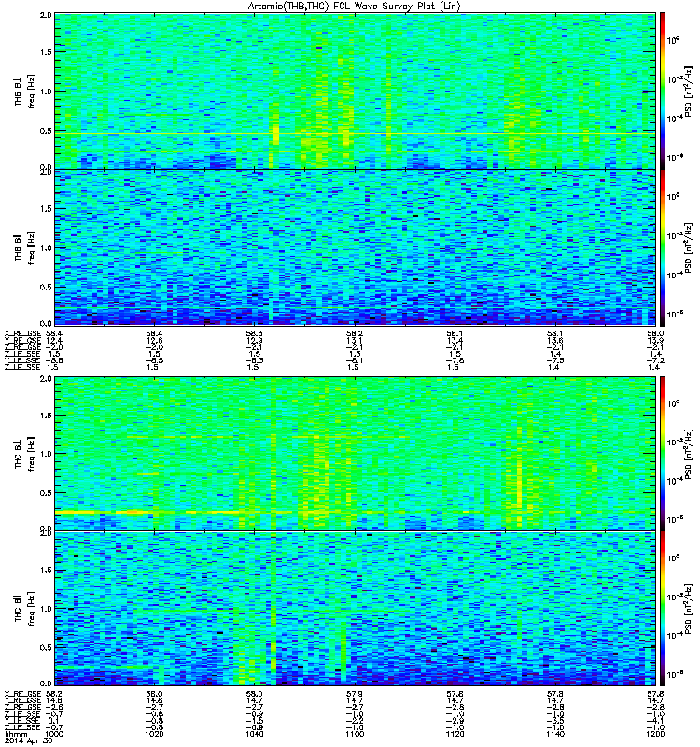Click the '13.4' Y_RE_GSE value
Screen dimensions: 700x747
click(455, 340)
